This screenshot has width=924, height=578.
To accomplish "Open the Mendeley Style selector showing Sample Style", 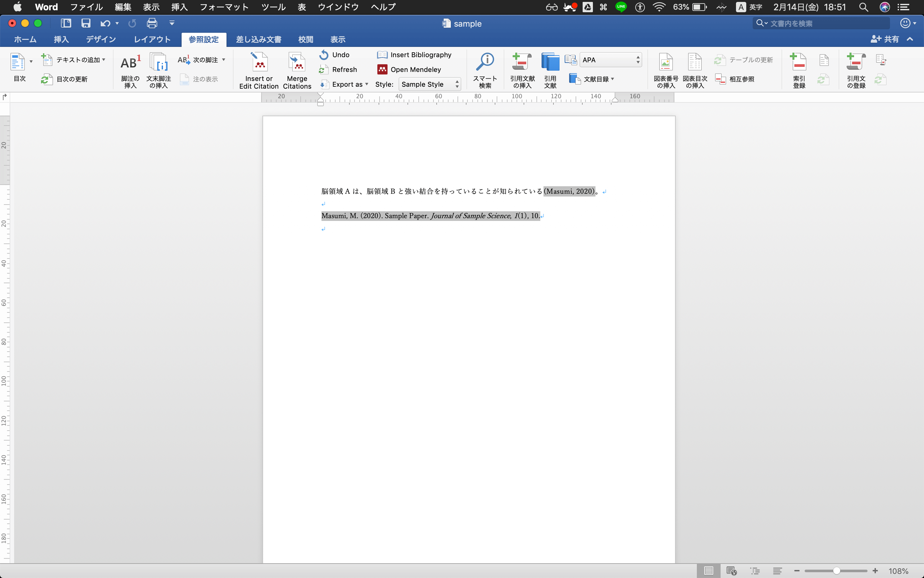I will (430, 84).
